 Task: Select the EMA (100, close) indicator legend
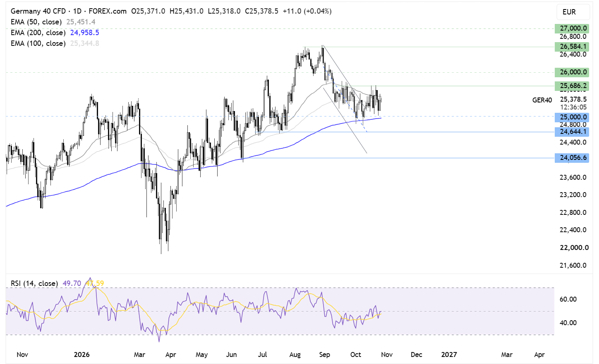[x=38, y=43]
